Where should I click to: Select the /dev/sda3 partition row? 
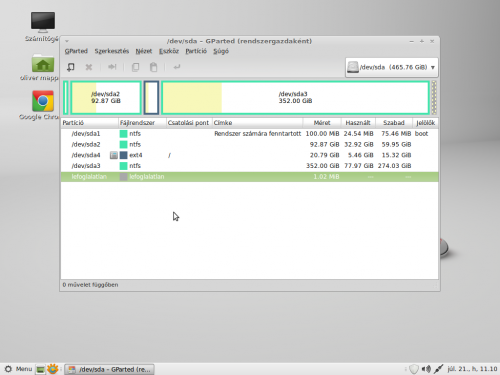250,166
